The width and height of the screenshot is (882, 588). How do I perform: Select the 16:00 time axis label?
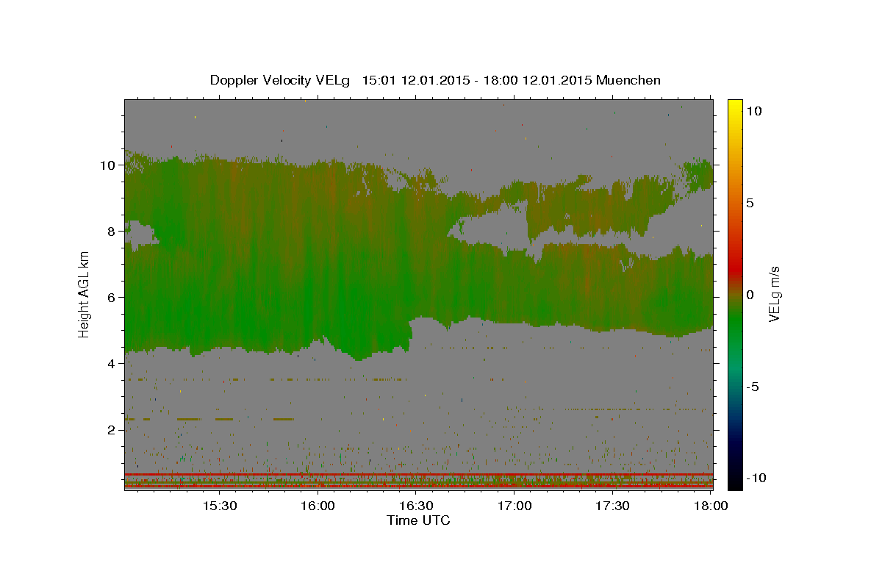pyautogui.click(x=318, y=506)
